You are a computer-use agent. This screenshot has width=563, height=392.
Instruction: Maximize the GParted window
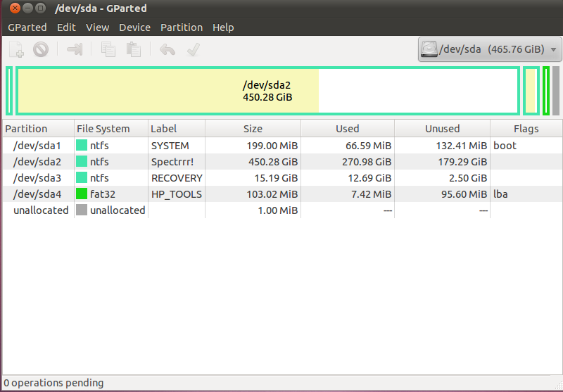tap(41, 8)
